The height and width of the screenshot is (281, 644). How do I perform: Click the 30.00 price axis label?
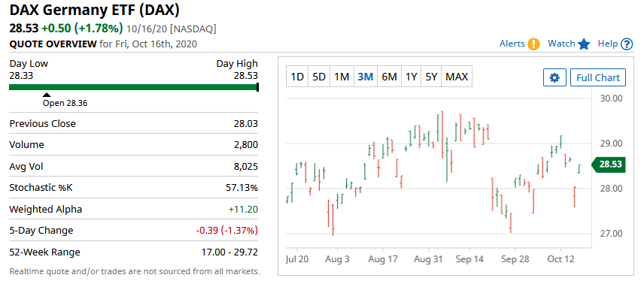612,98
